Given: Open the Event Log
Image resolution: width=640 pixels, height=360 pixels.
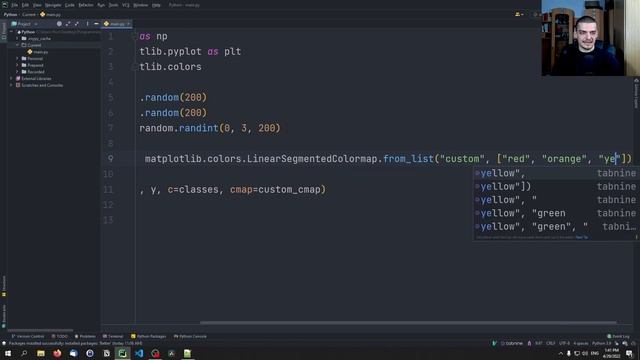Looking at the screenshot, I should 618,337.
